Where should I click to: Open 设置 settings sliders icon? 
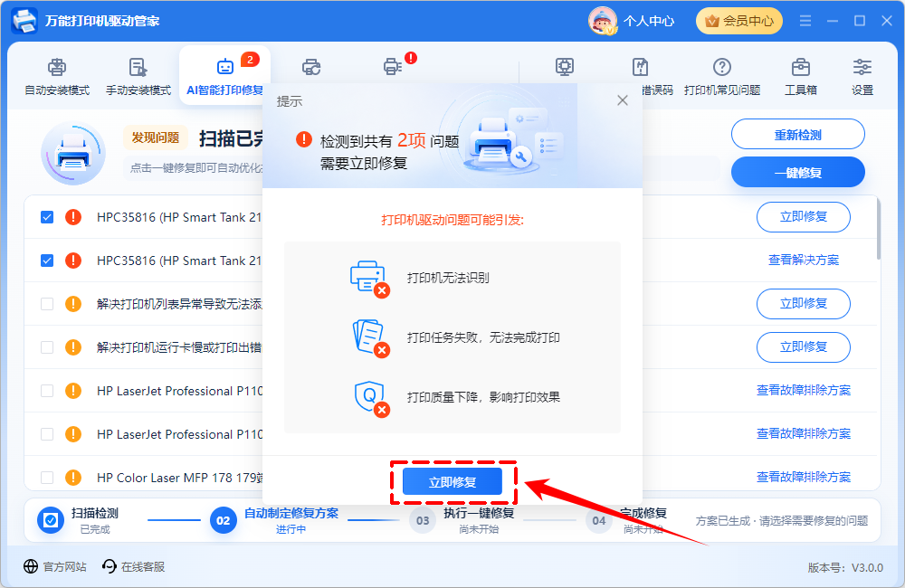[x=862, y=76]
